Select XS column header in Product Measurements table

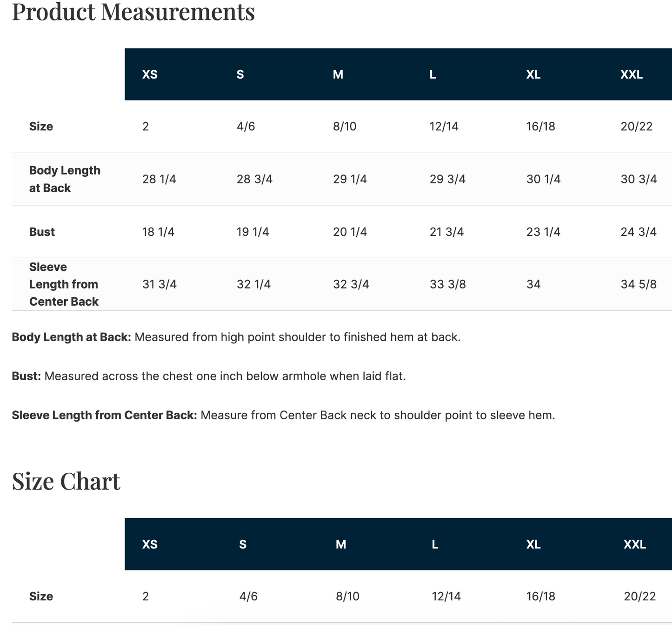point(150,74)
